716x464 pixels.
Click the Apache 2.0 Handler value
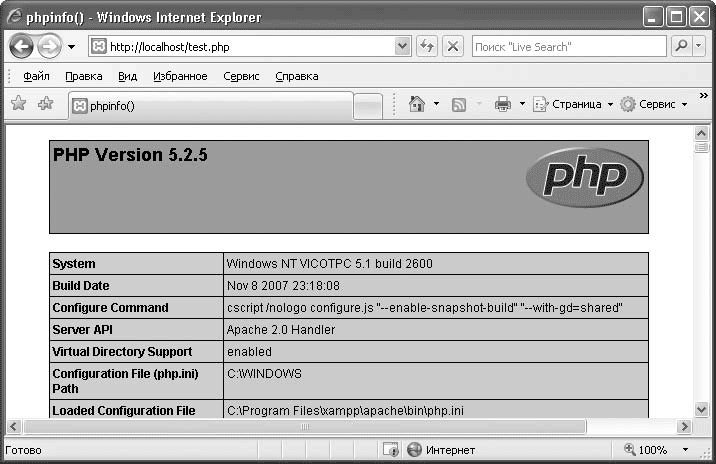point(281,329)
